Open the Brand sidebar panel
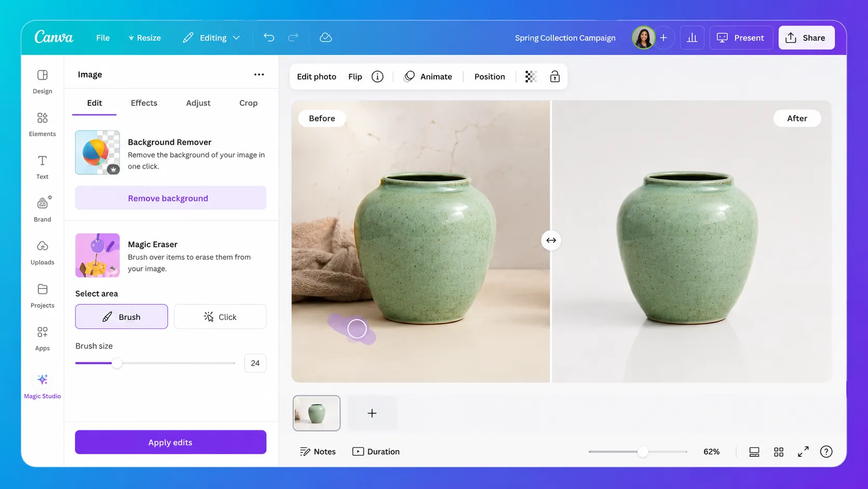 (x=43, y=210)
